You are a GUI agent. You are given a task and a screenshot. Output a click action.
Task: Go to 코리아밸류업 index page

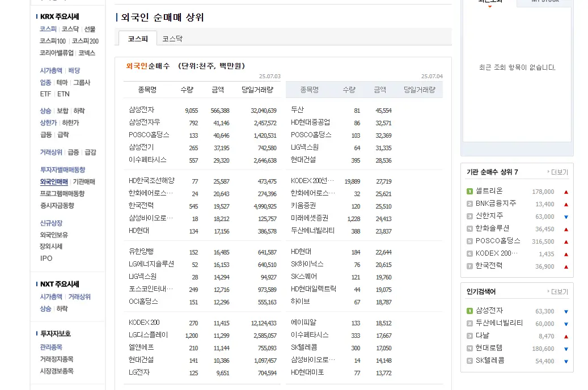click(x=57, y=53)
